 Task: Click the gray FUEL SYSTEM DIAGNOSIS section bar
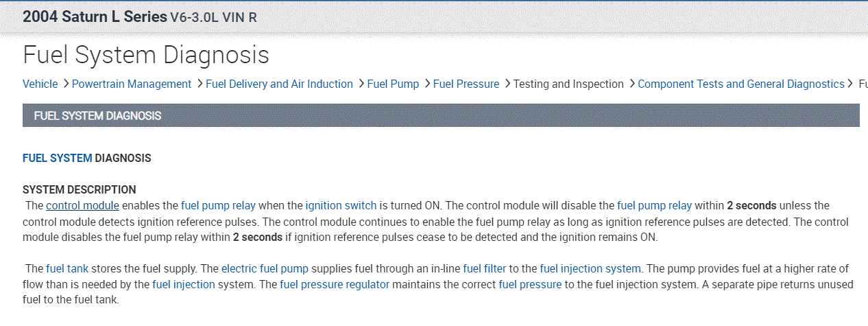tap(440, 115)
